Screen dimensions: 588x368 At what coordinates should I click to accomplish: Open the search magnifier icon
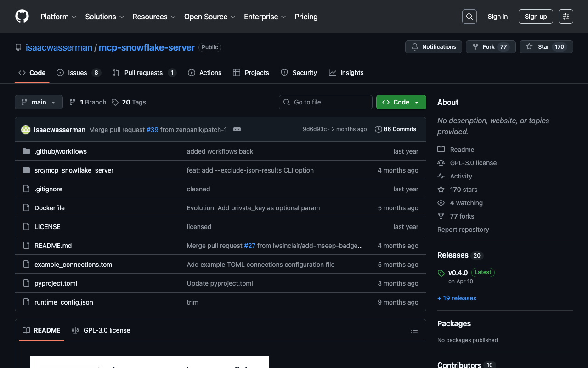(x=469, y=17)
